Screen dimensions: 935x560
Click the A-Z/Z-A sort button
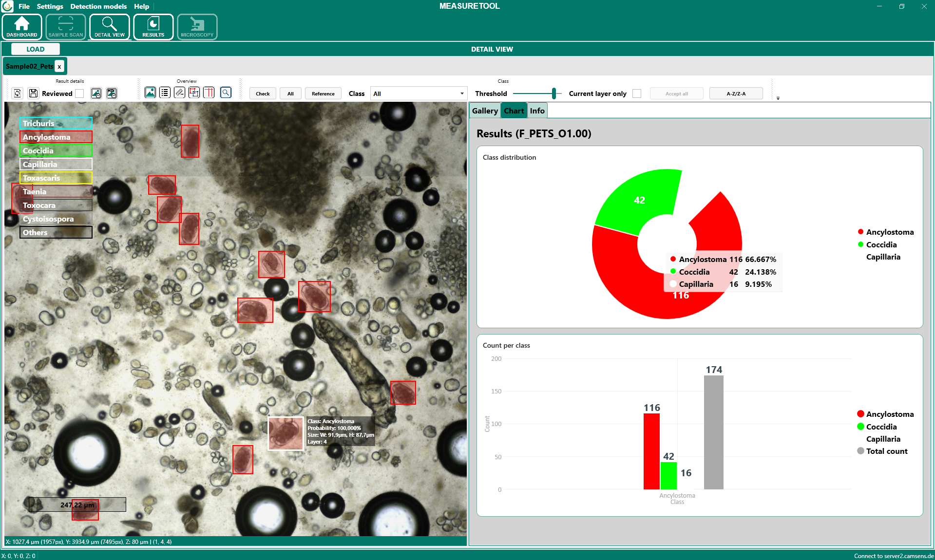pos(736,93)
